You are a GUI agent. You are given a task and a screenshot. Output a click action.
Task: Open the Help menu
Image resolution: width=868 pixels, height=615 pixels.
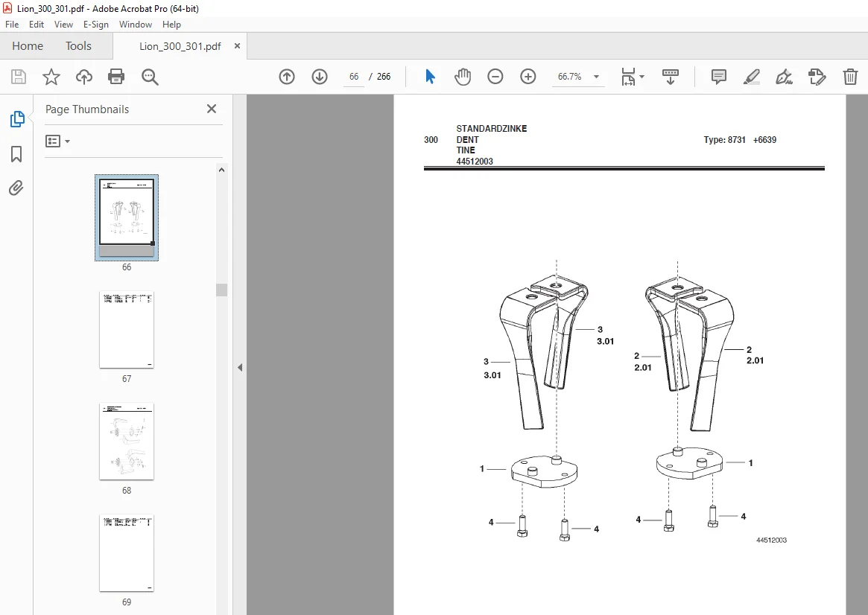(171, 25)
